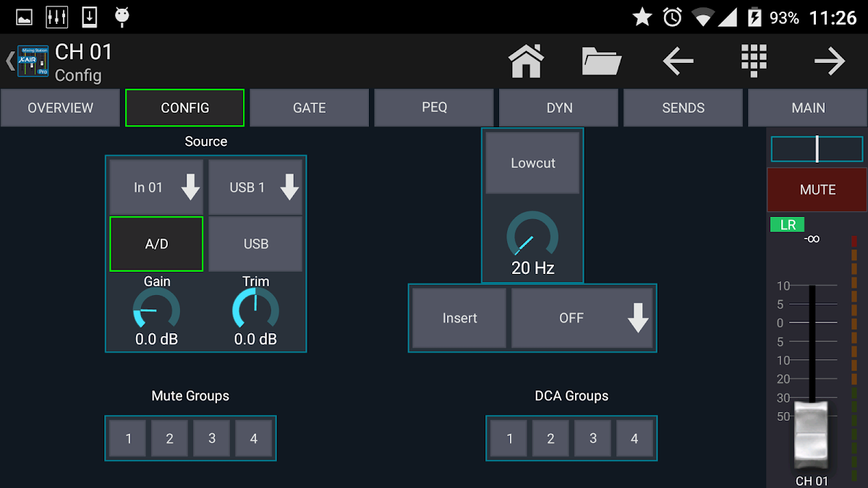Click the Gain knob
This screenshot has width=868, height=488.
[156, 309]
